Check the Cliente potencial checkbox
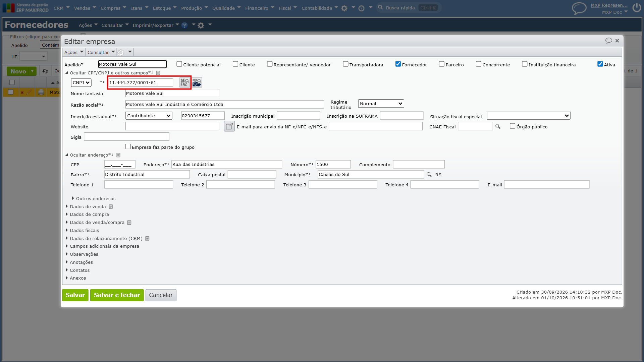The height and width of the screenshot is (362, 644). pyautogui.click(x=179, y=64)
